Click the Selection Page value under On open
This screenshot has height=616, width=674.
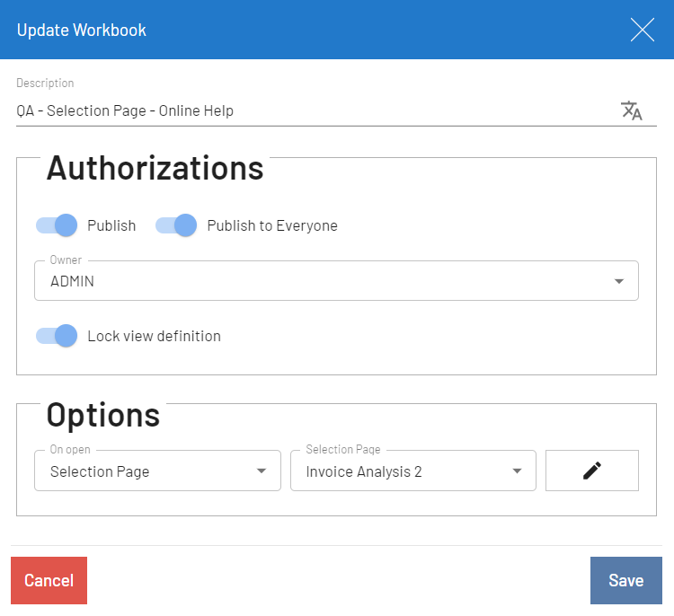[x=100, y=471]
